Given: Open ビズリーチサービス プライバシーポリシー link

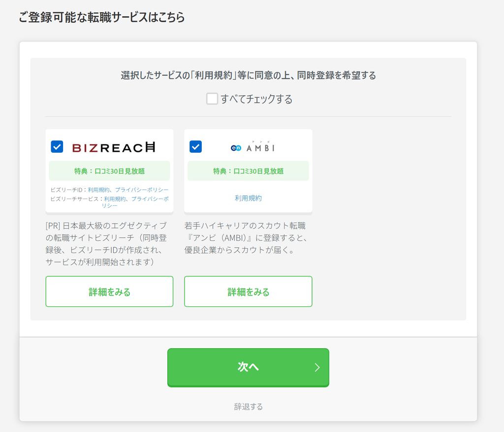Looking at the screenshot, I should (x=135, y=202).
